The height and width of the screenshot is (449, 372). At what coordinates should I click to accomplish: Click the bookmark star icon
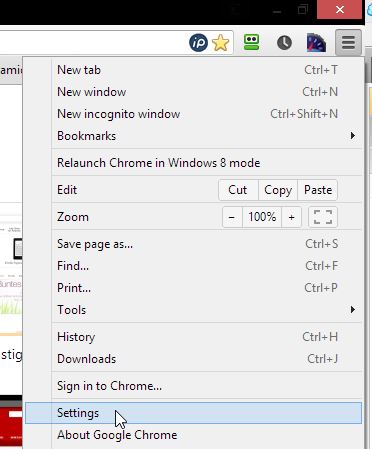coord(220,43)
